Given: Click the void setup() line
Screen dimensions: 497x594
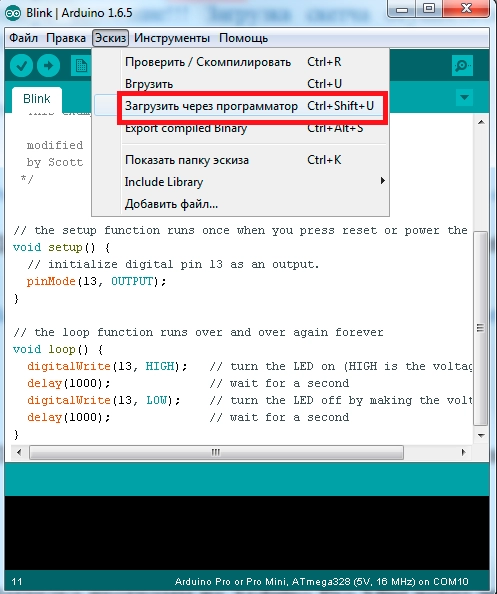Looking at the screenshot, I should (61, 248).
